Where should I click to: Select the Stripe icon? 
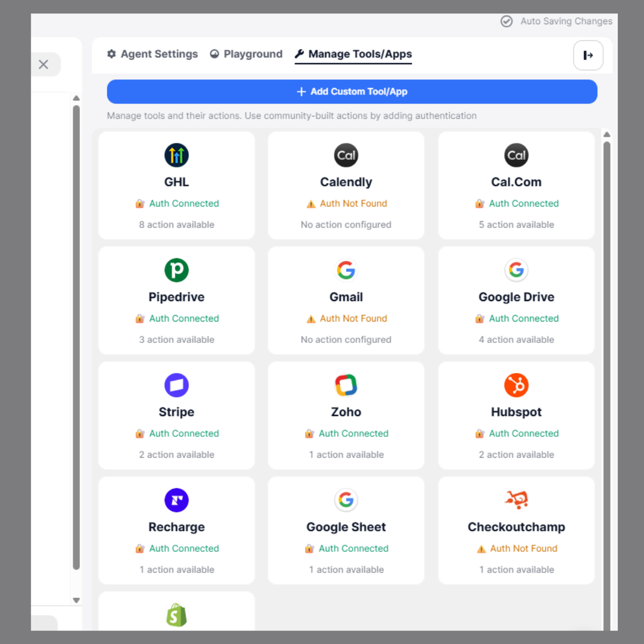[177, 385]
